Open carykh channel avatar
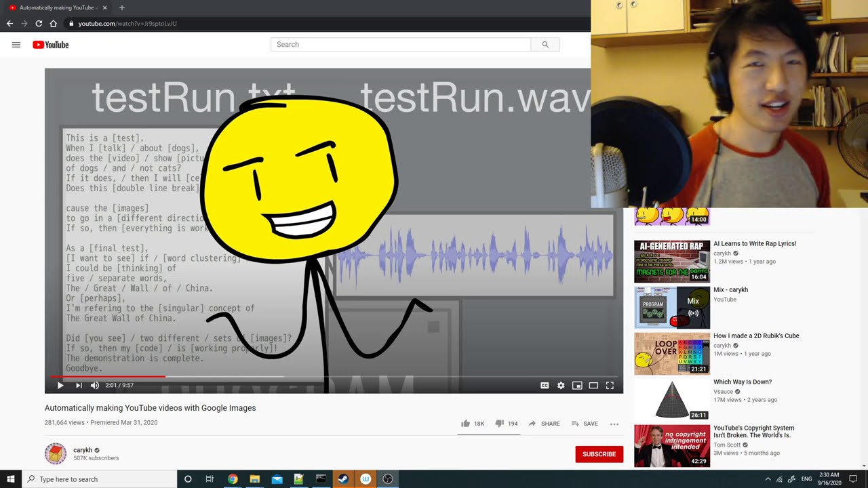868x488 pixels. click(56, 453)
